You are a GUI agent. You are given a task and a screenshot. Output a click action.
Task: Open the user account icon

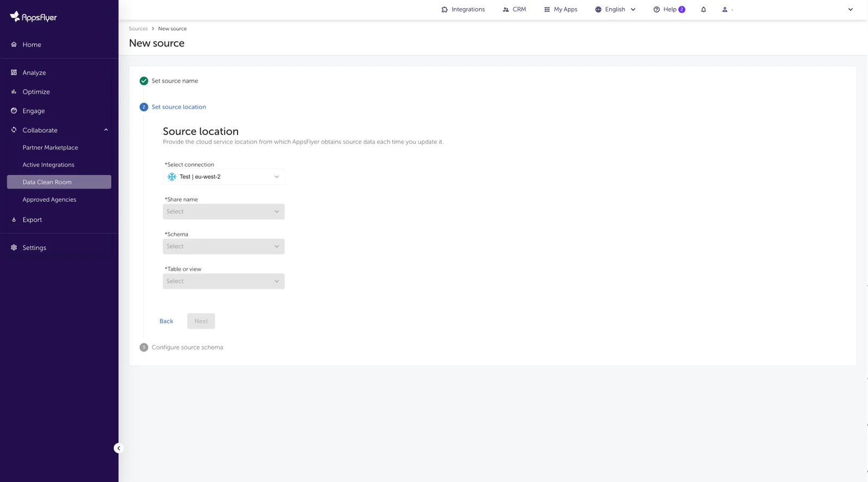[725, 10]
